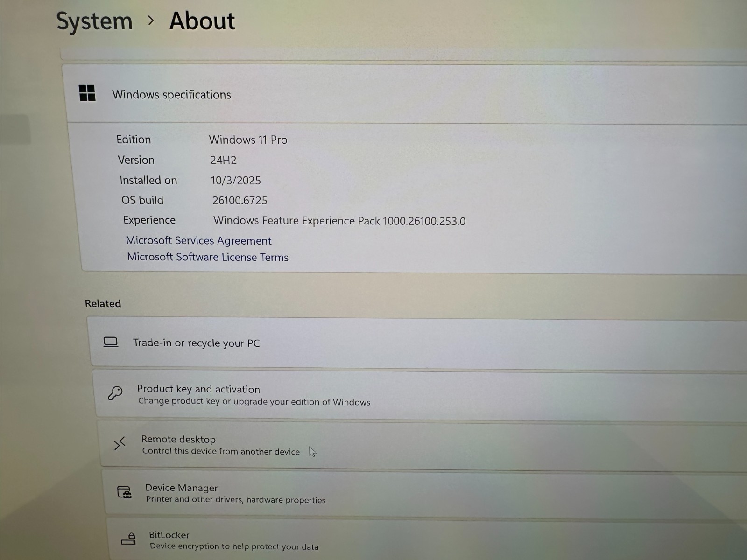
Task: Click the Related section heading
Action: point(103,303)
